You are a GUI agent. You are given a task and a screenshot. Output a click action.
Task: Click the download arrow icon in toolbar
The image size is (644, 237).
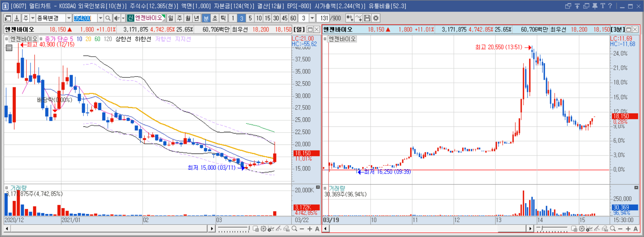pyautogui.click(x=17, y=18)
